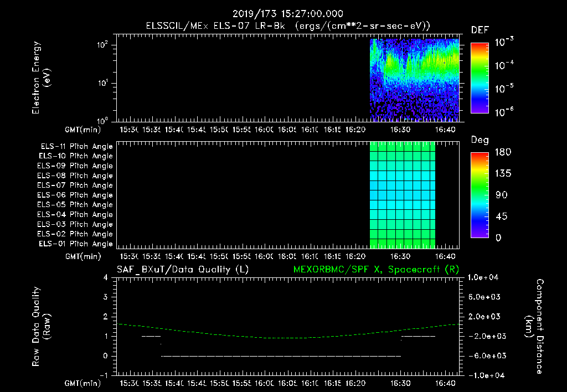The height and width of the screenshot is (392, 567).
Task: Click 16:00 tick on the bottom panel time axis
Action: 264,383
